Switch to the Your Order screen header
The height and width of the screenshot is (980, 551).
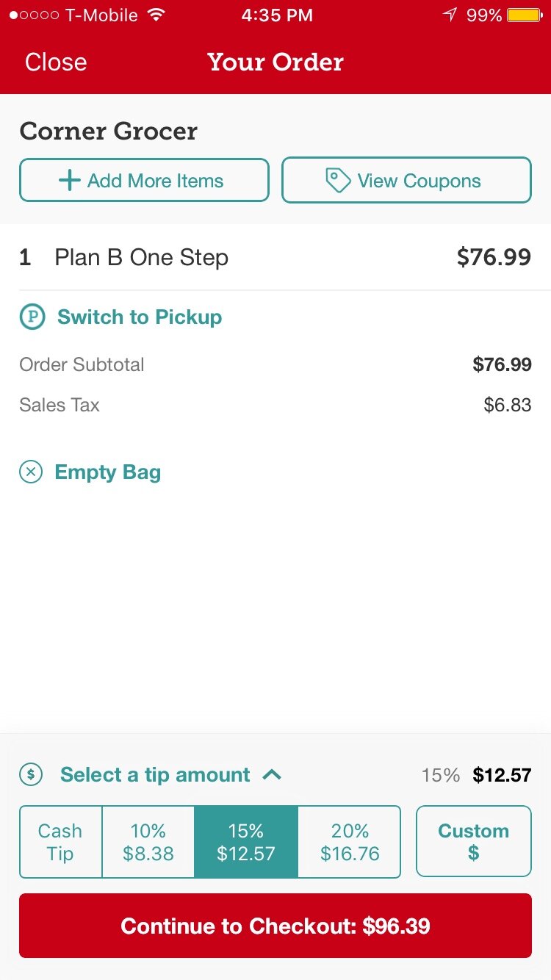tap(275, 62)
